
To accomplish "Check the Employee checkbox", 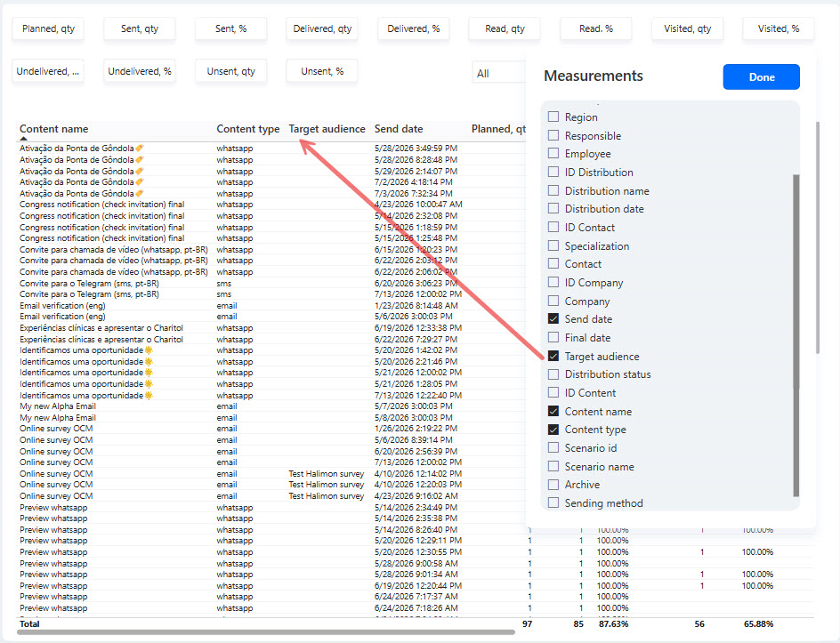I will click(553, 154).
